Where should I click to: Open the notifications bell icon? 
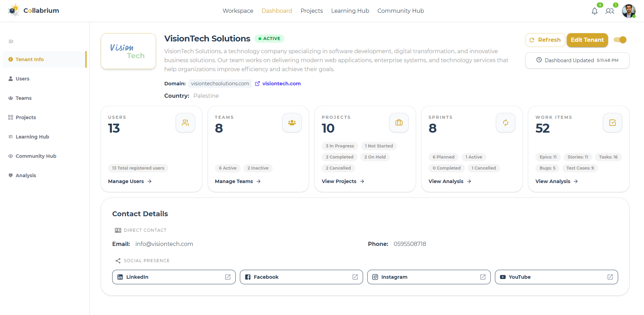click(x=594, y=11)
